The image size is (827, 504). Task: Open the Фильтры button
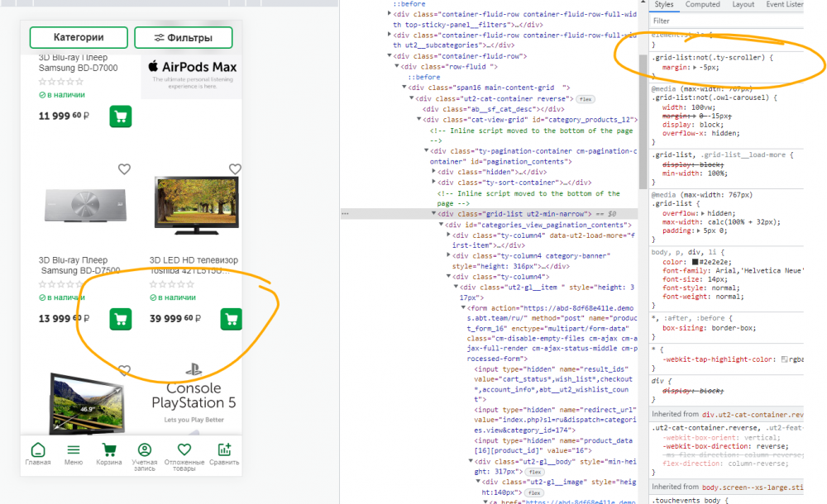click(184, 38)
